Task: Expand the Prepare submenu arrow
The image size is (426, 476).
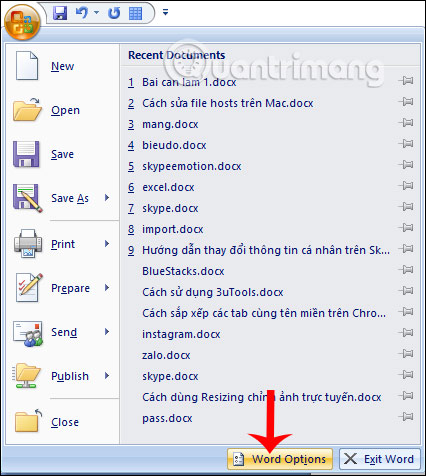Action: point(107,287)
